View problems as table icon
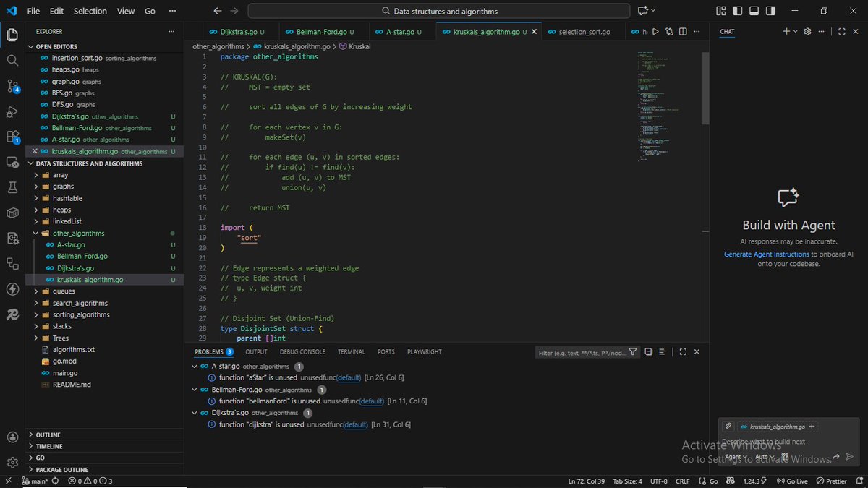This screenshot has width=868, height=488. 660,352
